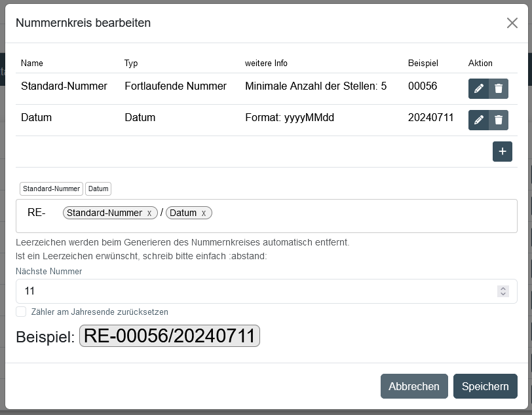Edit the Datum row with pencil icon
This screenshot has width=532, height=415.
(x=478, y=120)
